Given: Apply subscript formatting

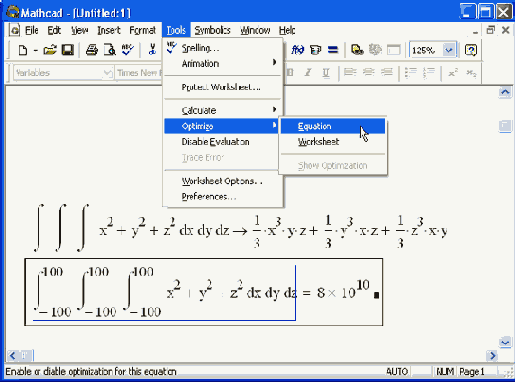Looking at the screenshot, I should pyautogui.click(x=471, y=72).
